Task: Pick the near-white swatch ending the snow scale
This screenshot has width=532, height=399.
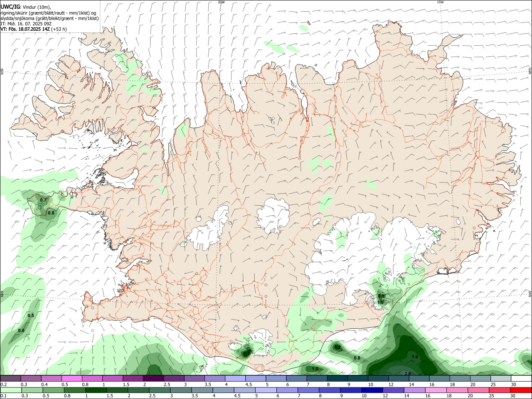Action: [521, 378]
